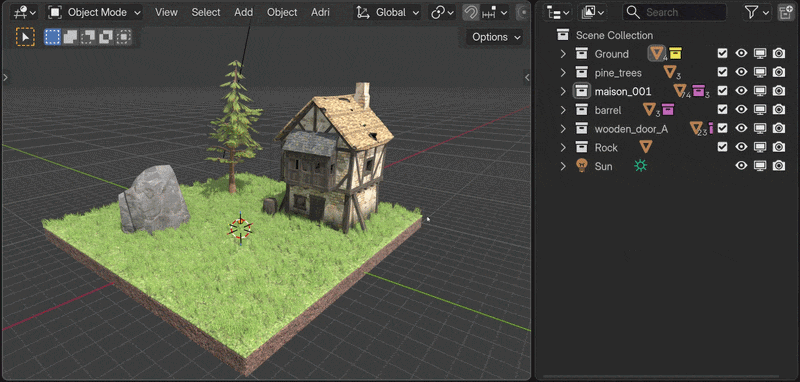The width and height of the screenshot is (800, 382).
Task: Open the snap increment settings dropdown
Action: pos(494,12)
